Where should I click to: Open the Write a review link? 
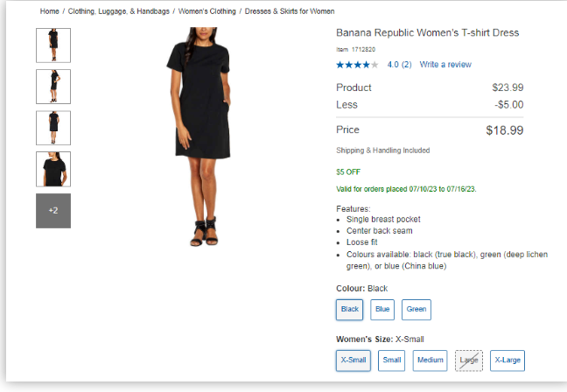pyautogui.click(x=445, y=65)
